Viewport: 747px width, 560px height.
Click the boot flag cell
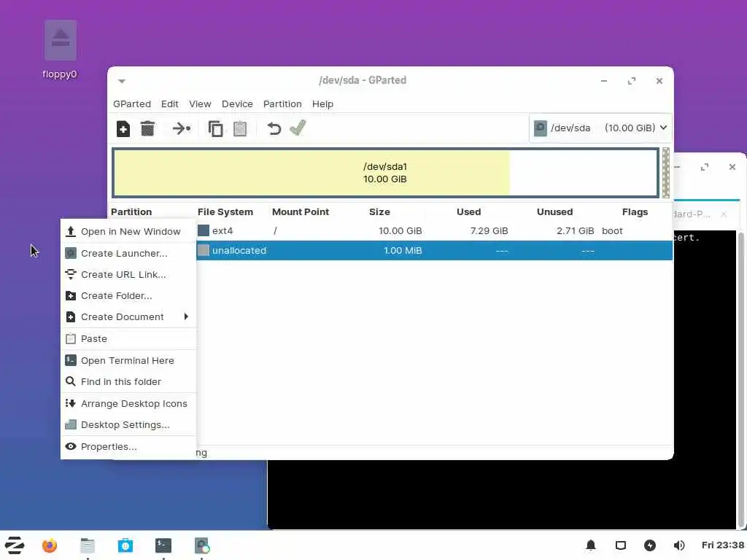coord(612,231)
